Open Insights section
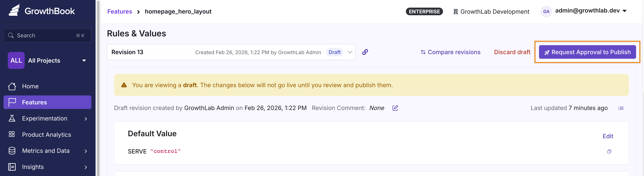 [x=47, y=167]
